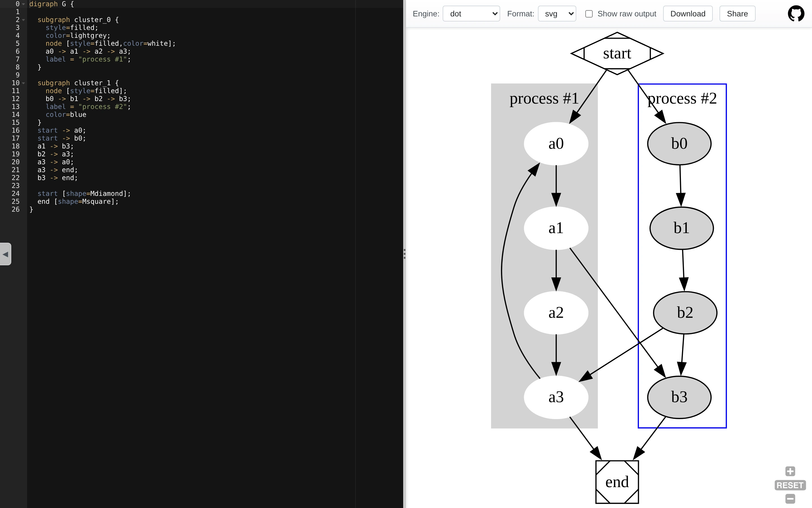Open the Format dropdown set to svg
The width and height of the screenshot is (812, 508).
pyautogui.click(x=557, y=14)
